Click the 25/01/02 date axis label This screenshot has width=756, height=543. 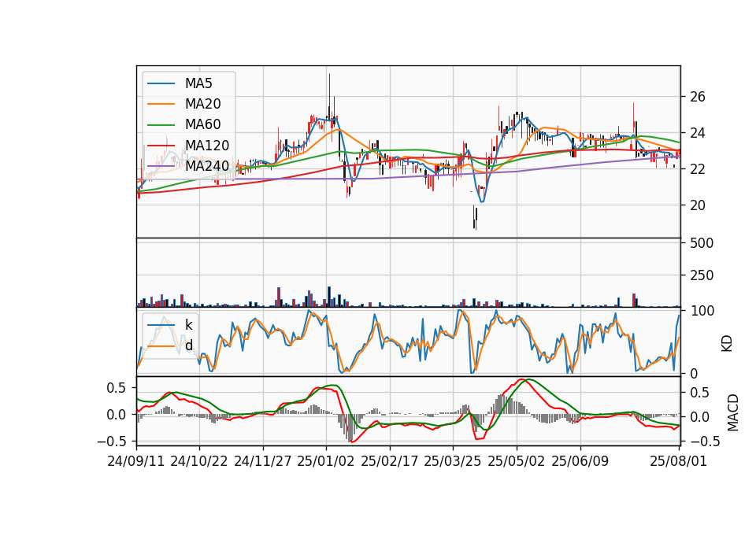(x=326, y=461)
